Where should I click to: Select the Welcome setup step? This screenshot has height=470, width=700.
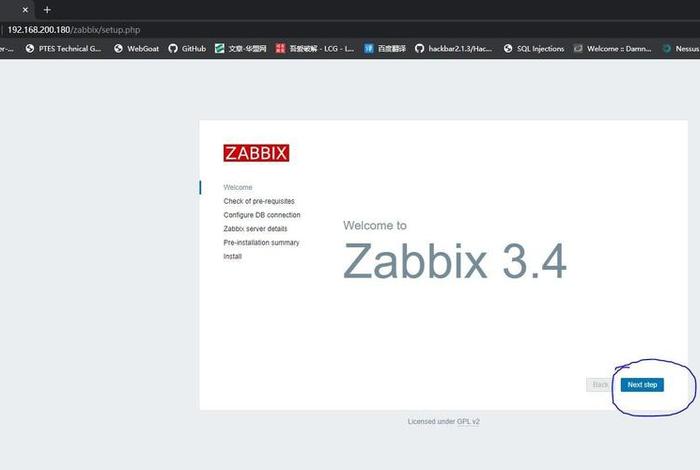click(238, 187)
